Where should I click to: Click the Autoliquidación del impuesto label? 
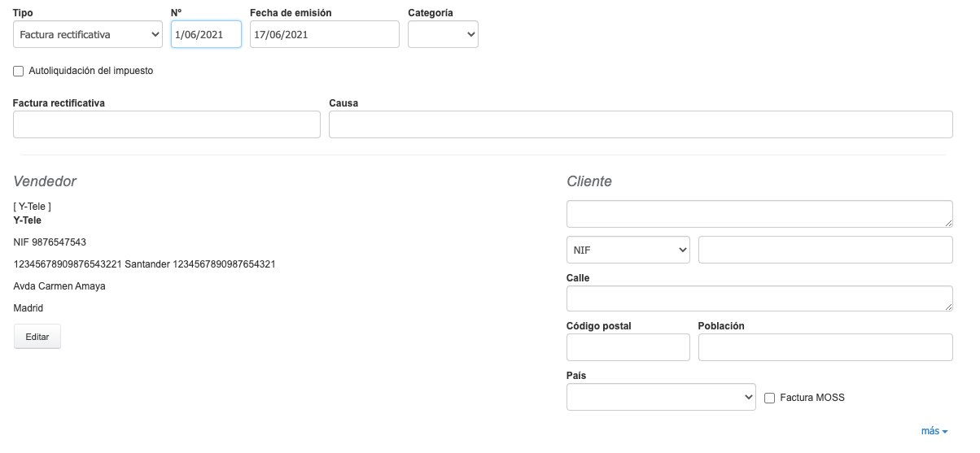click(90, 71)
